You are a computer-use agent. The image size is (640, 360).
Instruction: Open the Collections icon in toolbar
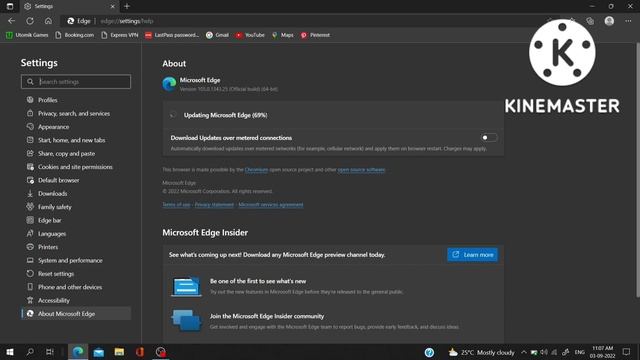590,21
